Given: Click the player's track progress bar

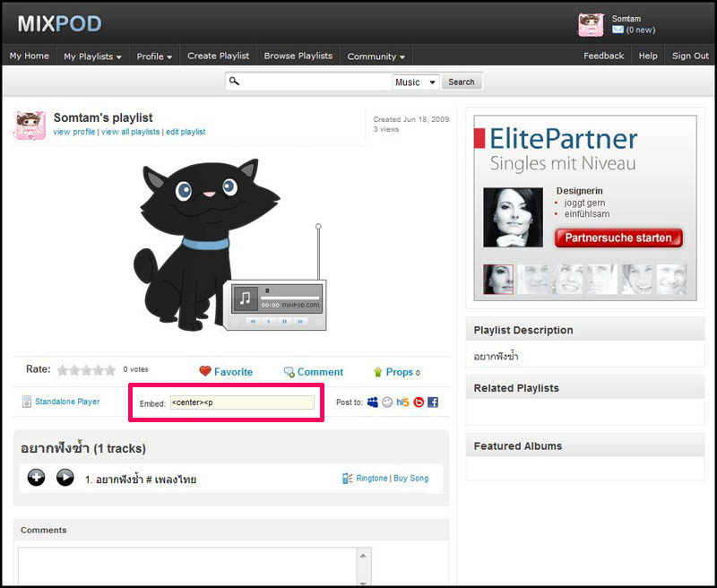Looking at the screenshot, I should coord(289,298).
